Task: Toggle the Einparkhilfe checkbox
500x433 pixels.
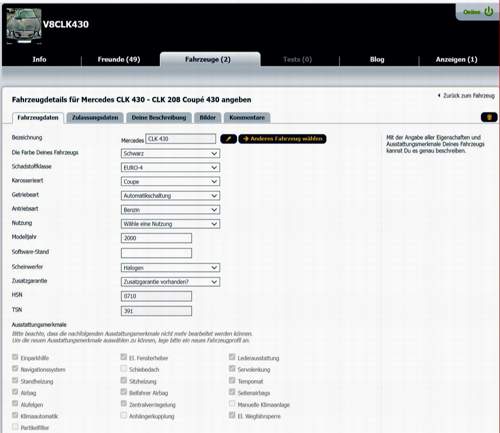Action: click(15, 357)
